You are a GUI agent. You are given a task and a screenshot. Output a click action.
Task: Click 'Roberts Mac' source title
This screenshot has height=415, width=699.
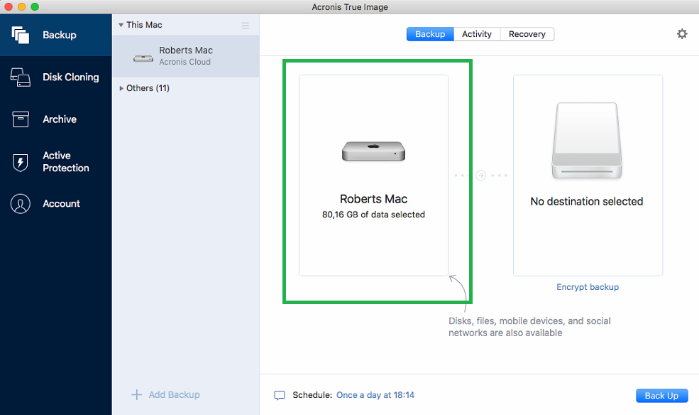click(374, 199)
